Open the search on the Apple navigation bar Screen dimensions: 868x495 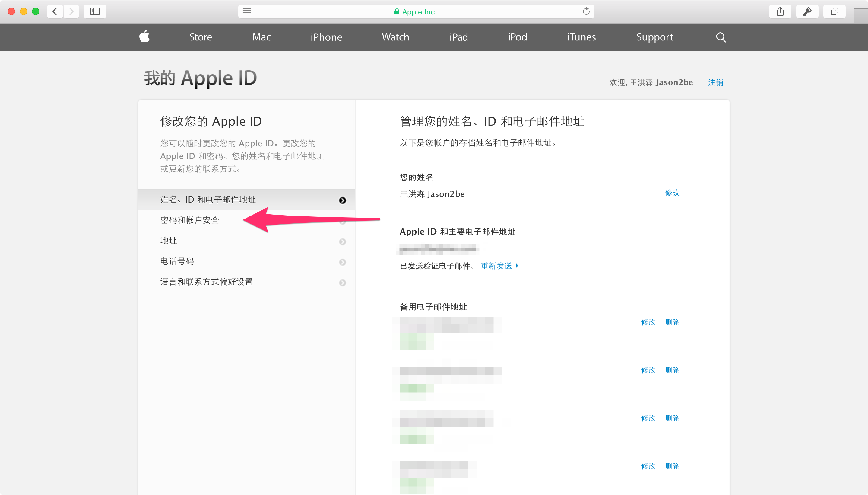(x=721, y=37)
